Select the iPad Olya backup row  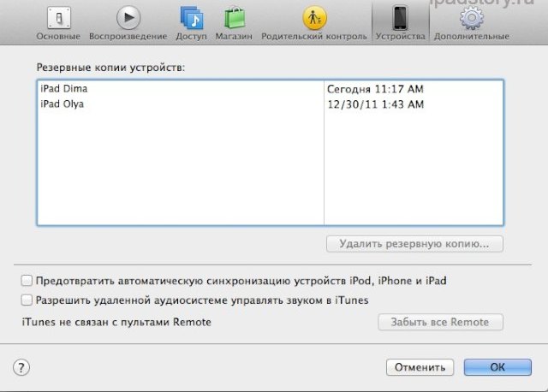point(270,104)
